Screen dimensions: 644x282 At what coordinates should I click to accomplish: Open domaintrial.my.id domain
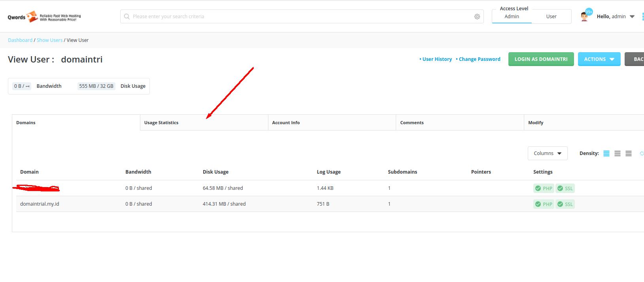(x=40, y=204)
